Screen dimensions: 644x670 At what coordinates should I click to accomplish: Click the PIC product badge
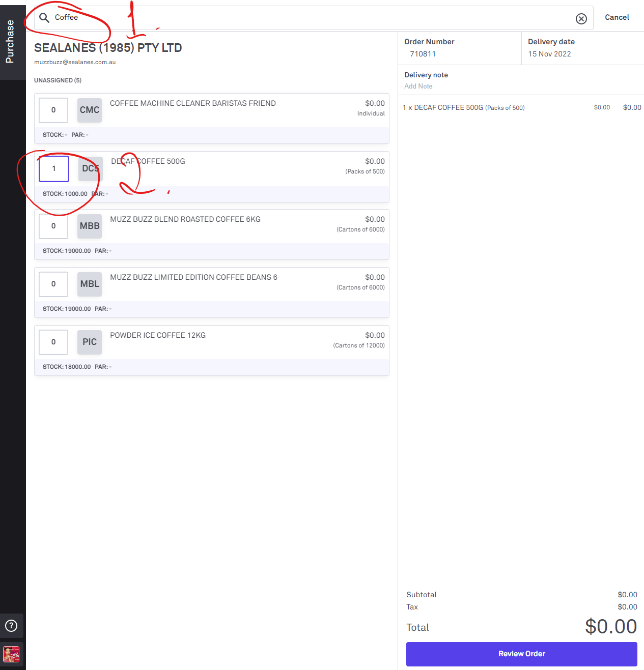pyautogui.click(x=90, y=342)
